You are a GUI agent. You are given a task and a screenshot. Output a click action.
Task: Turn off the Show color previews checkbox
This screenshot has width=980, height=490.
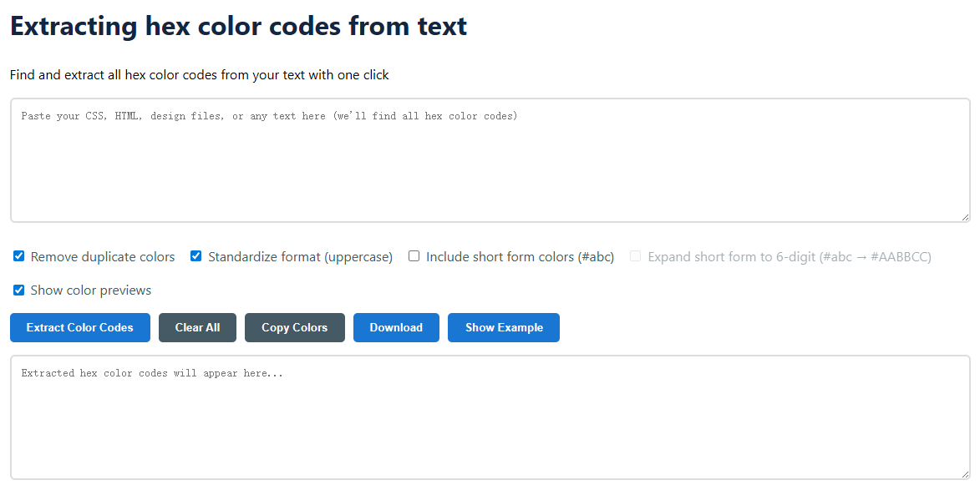click(x=19, y=290)
